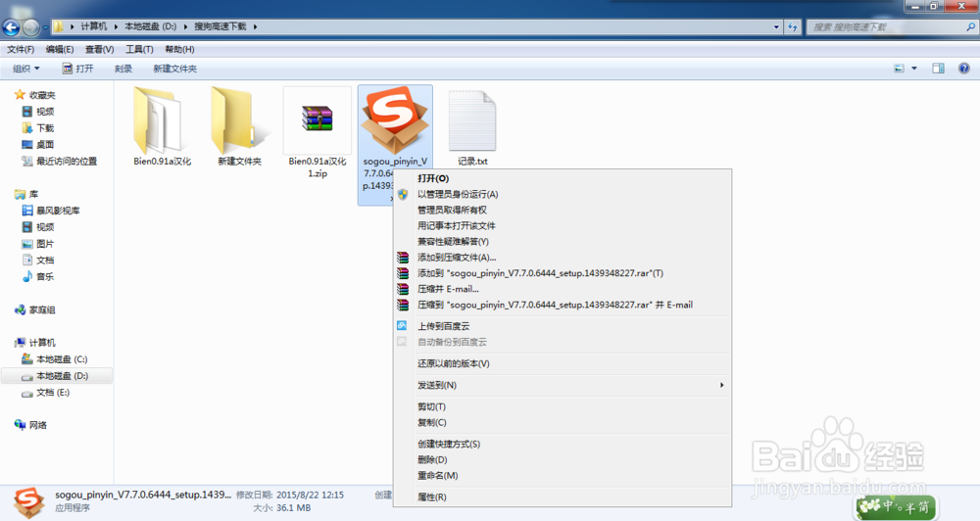Screen dimensions: 980x521
Task: Select 库 in navigation pane
Action: pos(33,194)
